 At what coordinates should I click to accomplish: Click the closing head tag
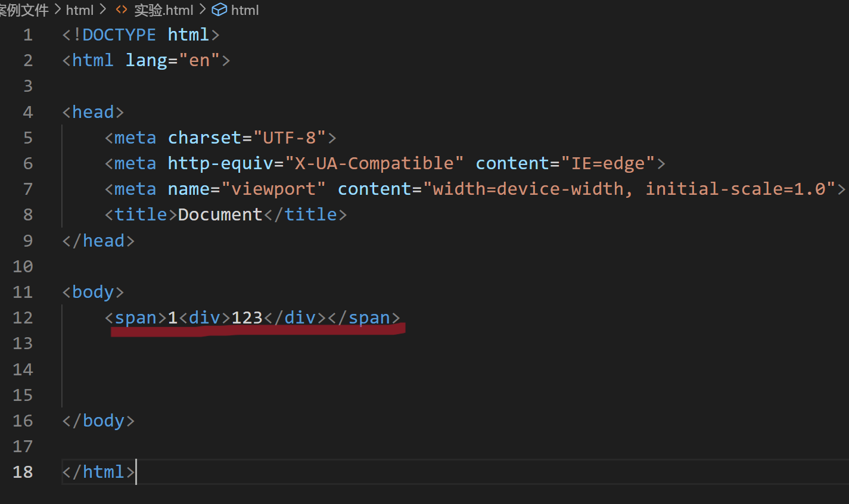pos(98,241)
